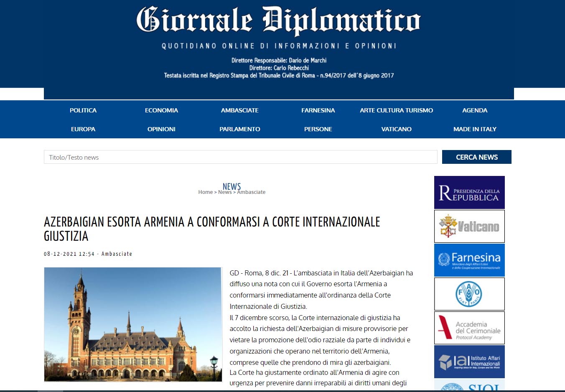Select Vaticano in the navigation bar
Viewport: 565px width, 392px height.
coord(397,129)
